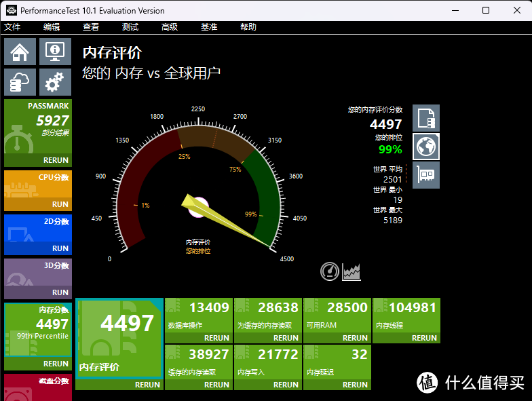The image size is (532, 401).
Task: Select the world globe comparison icon
Action: (x=426, y=147)
